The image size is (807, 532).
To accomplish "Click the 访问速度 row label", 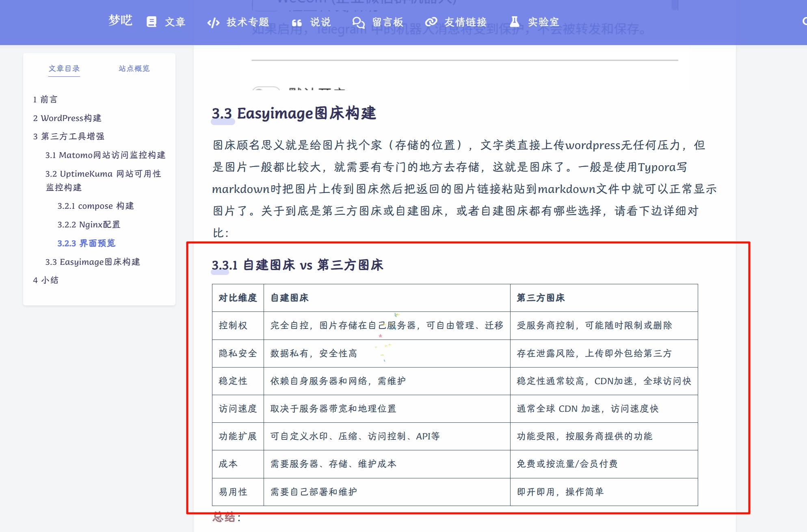I will tap(238, 409).
